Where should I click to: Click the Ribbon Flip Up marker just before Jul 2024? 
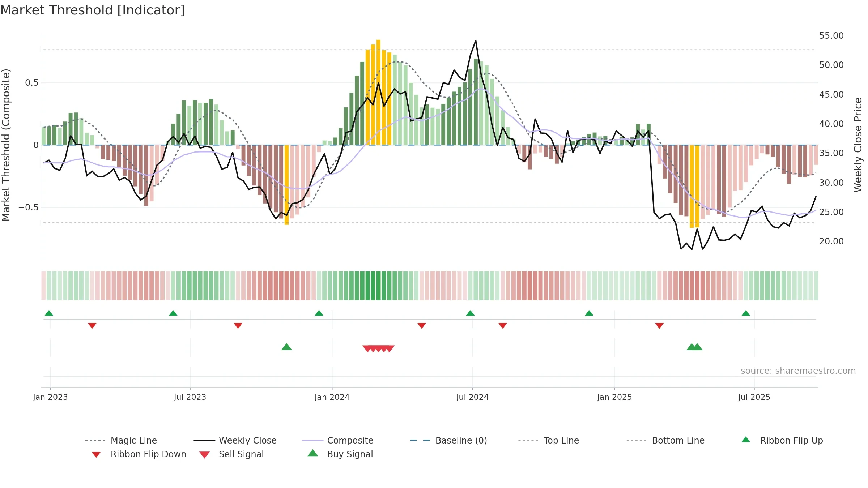click(x=470, y=313)
